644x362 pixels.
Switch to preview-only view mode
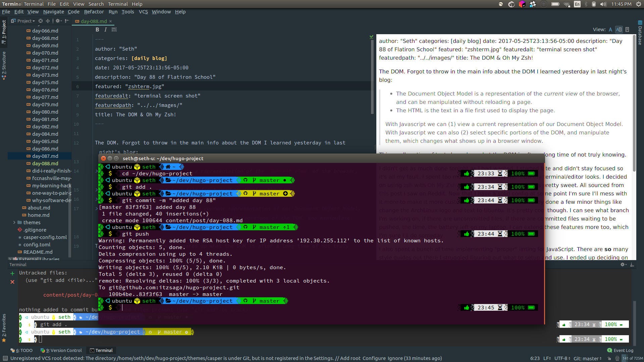coord(627,29)
